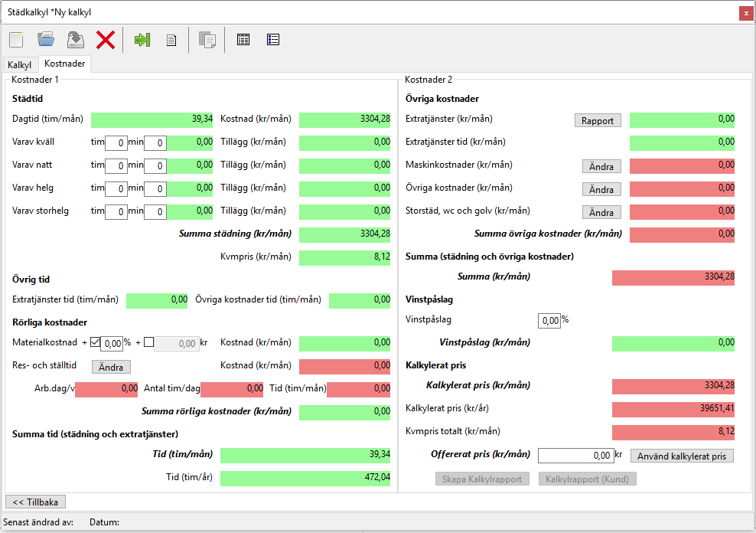Select the Kostnader tab
Image resolution: width=756 pixels, height=533 pixels.
65,64
